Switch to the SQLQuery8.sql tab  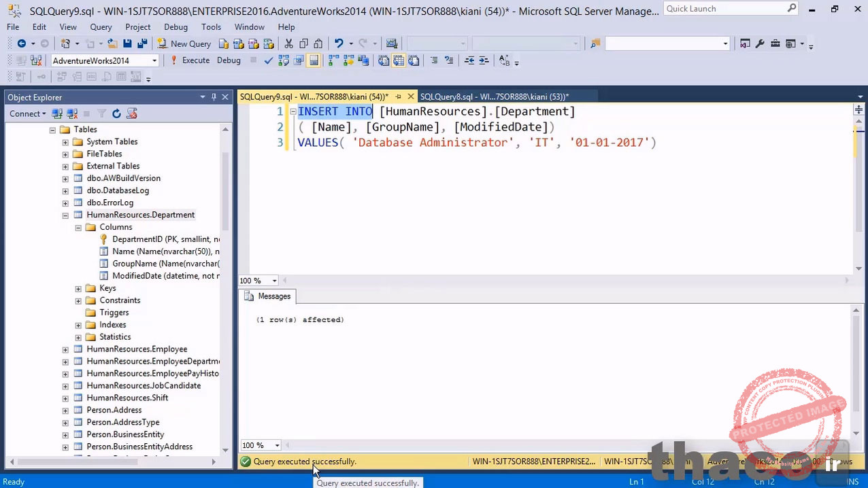pos(494,97)
